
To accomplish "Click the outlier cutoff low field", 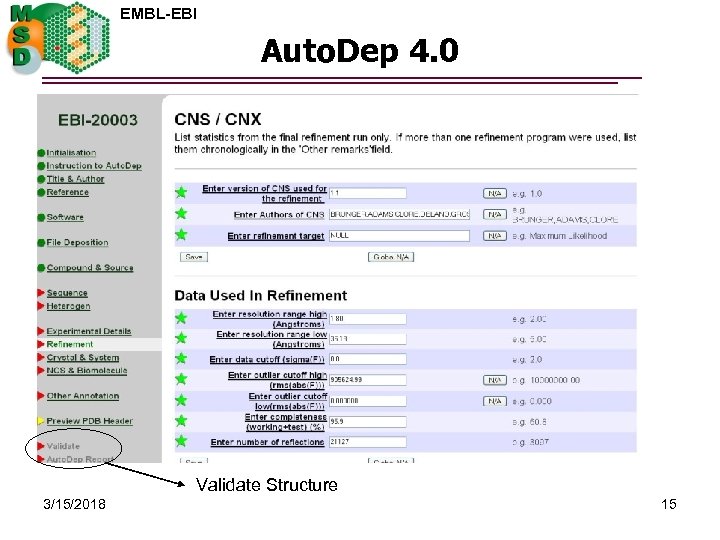I will point(367,401).
